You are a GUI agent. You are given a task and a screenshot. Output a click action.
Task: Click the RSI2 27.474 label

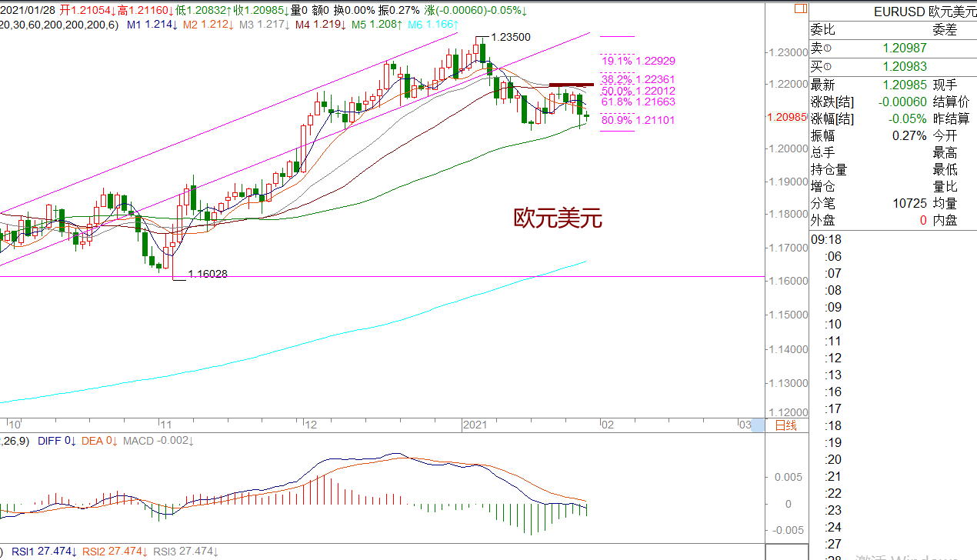115,552
